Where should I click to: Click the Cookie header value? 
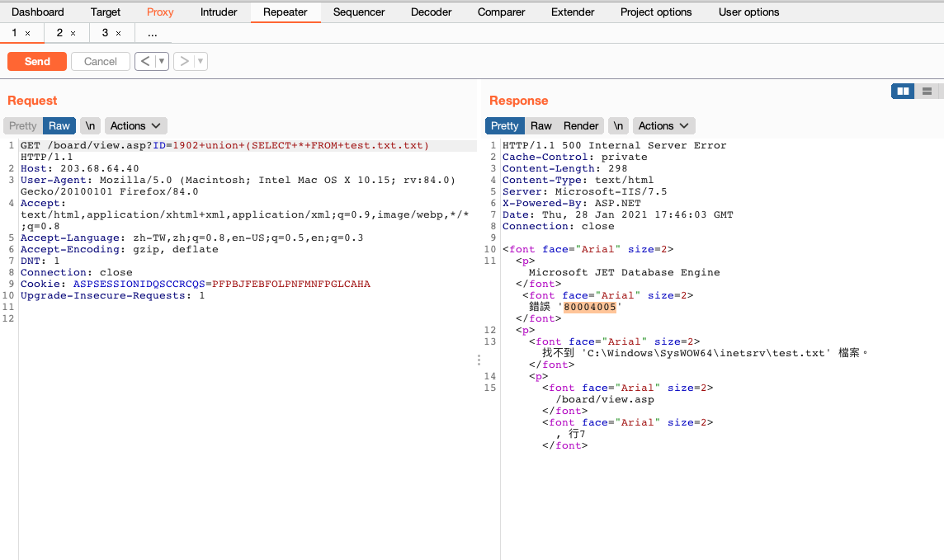[x=290, y=284]
